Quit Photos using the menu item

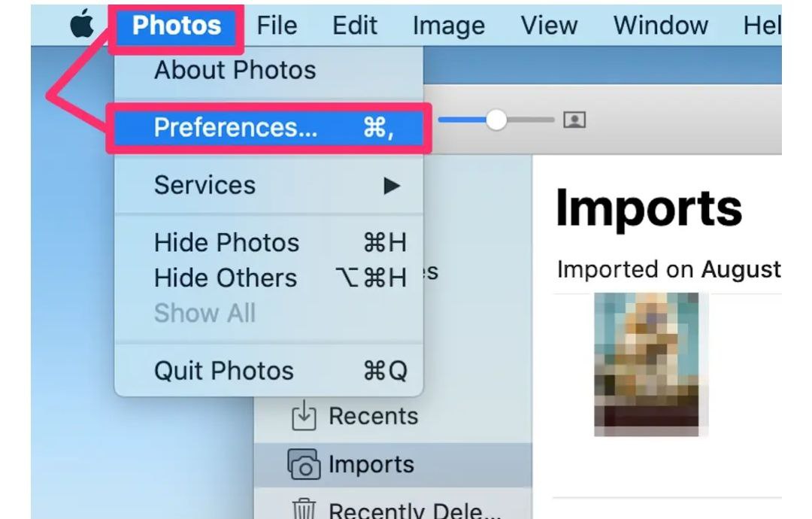pyautogui.click(x=223, y=371)
